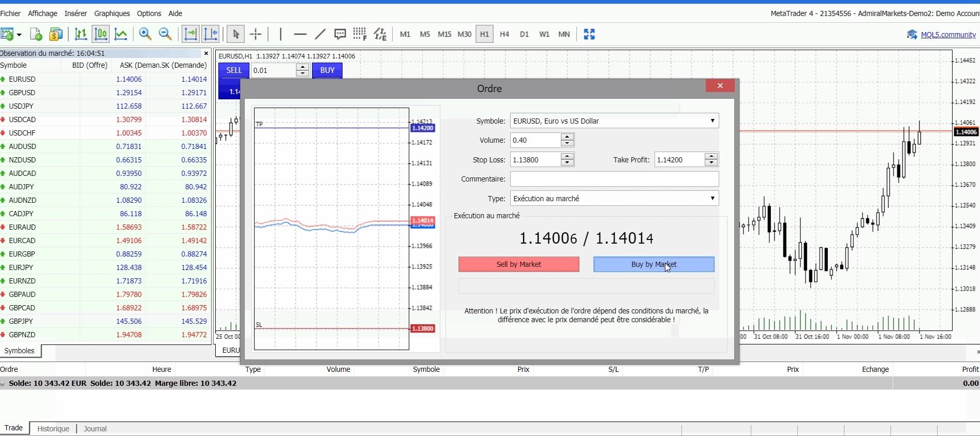Increase Take Profit with up stepper arrow
980x436 pixels.
click(711, 157)
